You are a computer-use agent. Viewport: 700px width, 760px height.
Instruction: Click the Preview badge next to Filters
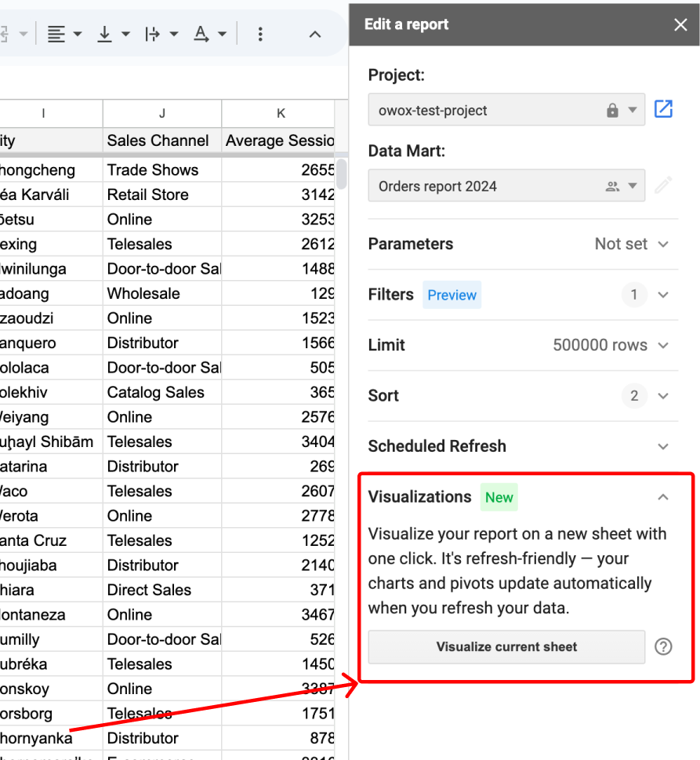click(x=452, y=295)
